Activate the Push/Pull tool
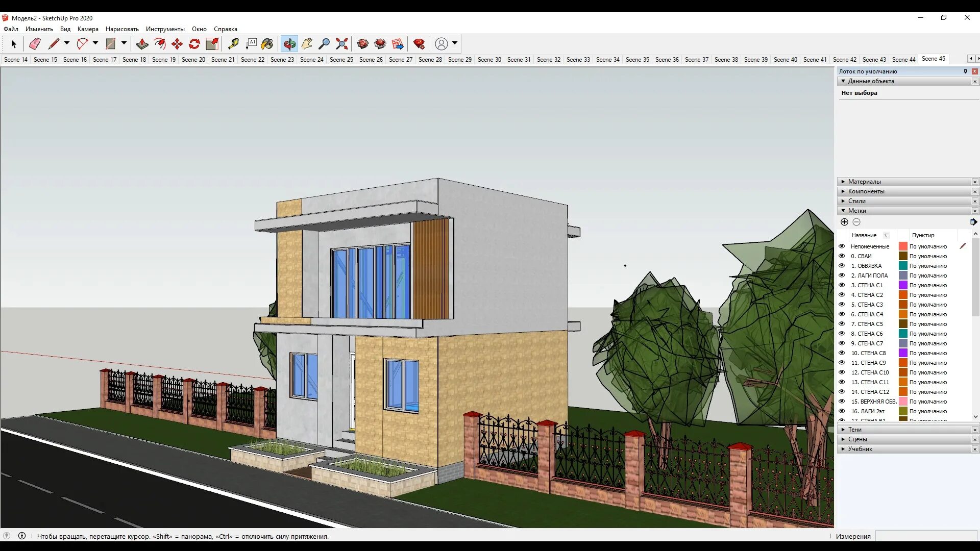 [142, 44]
